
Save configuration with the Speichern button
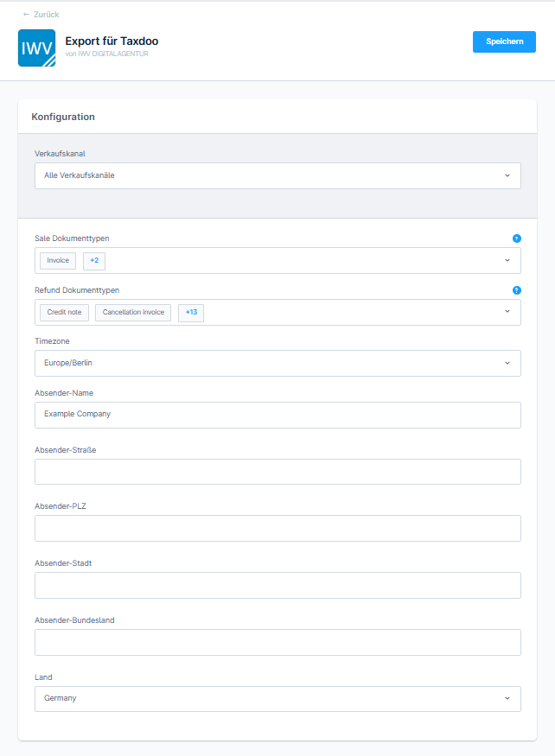pos(504,41)
